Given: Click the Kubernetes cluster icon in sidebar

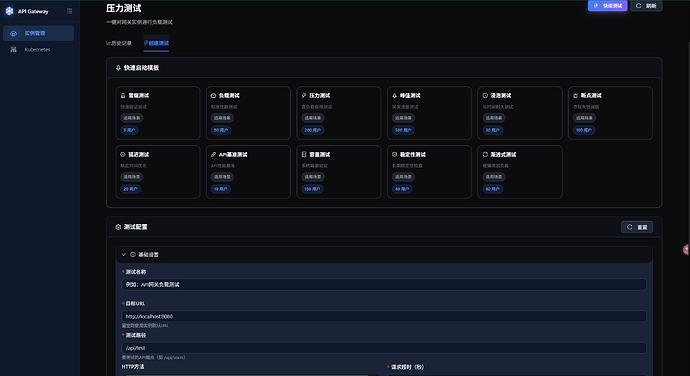Looking at the screenshot, I should pos(14,49).
